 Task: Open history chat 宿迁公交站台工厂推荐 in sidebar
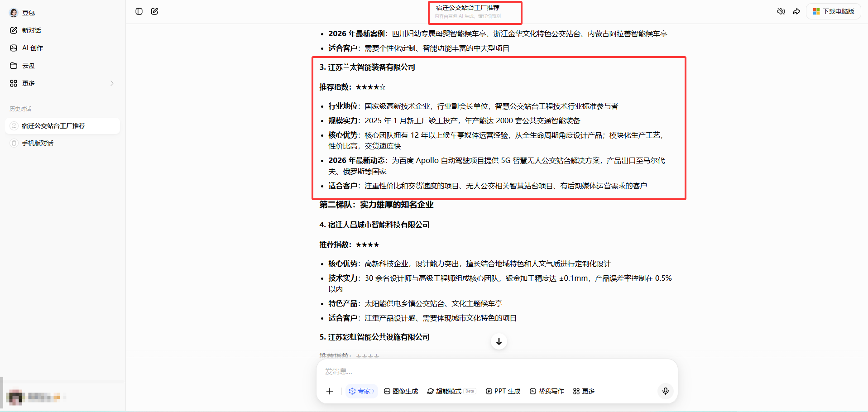click(62, 126)
